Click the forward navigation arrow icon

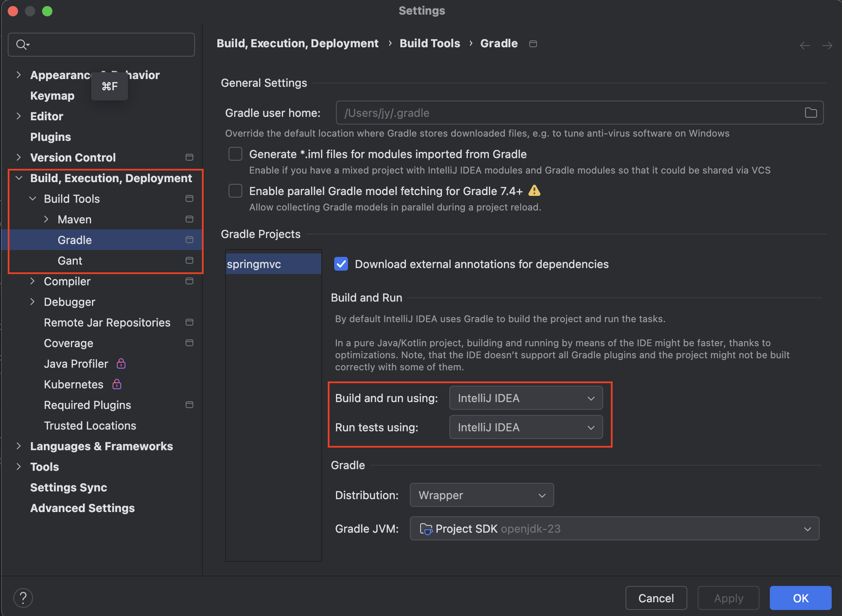pos(827,45)
